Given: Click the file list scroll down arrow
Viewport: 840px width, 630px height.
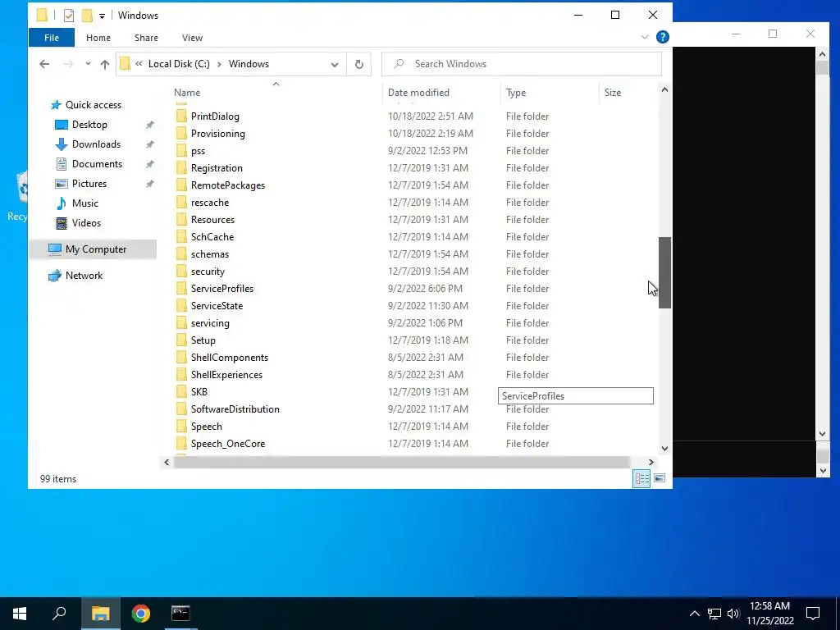Looking at the screenshot, I should tap(664, 449).
